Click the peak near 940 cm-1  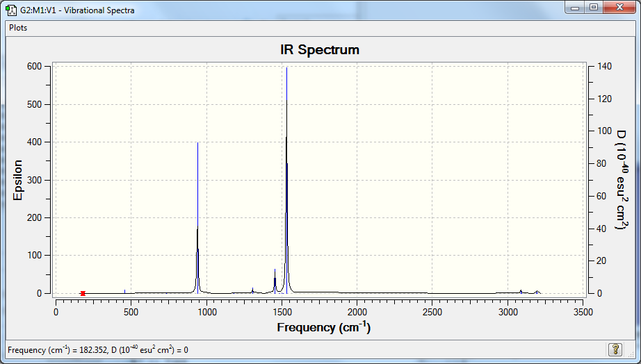tap(198, 218)
